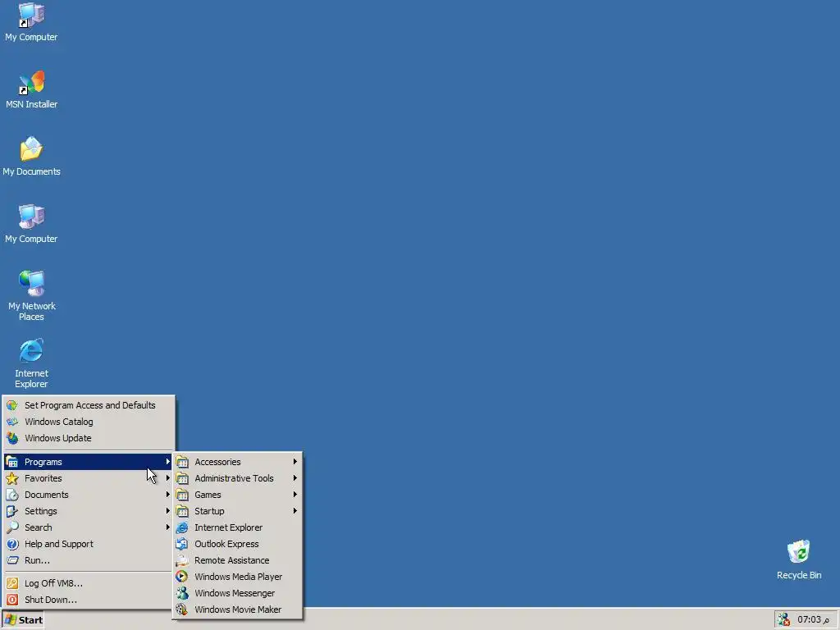Viewport: 840px width, 630px height.
Task: Click the Start button
Action: coord(24,620)
